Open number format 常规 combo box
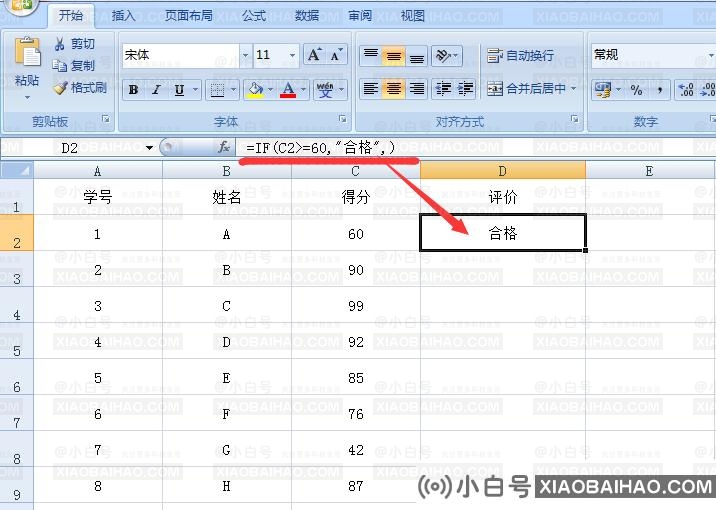716x510 pixels. (x=653, y=55)
